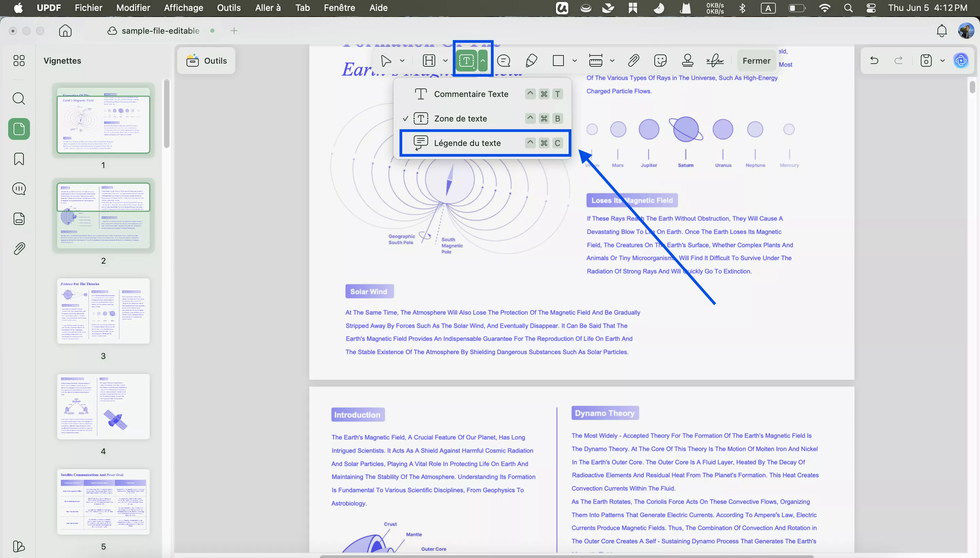Open the attachments sidebar panel
Screen dimensions: 980x558
coord(19,249)
